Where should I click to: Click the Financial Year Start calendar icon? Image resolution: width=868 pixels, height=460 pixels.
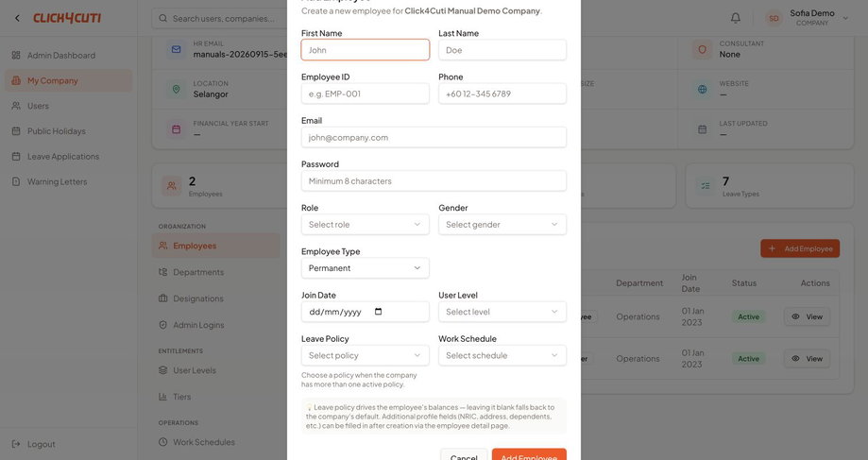176,129
